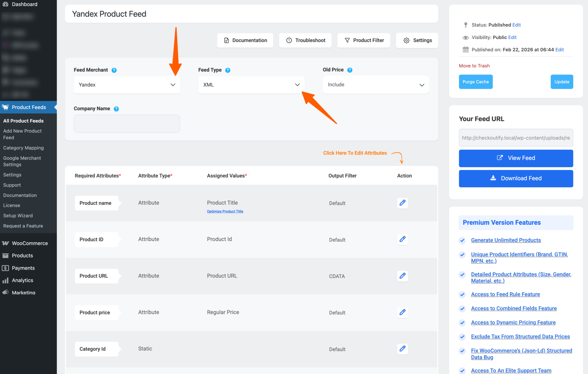Switch to Category Mapping in sidebar
This screenshot has height=374, width=588.
[x=23, y=148]
